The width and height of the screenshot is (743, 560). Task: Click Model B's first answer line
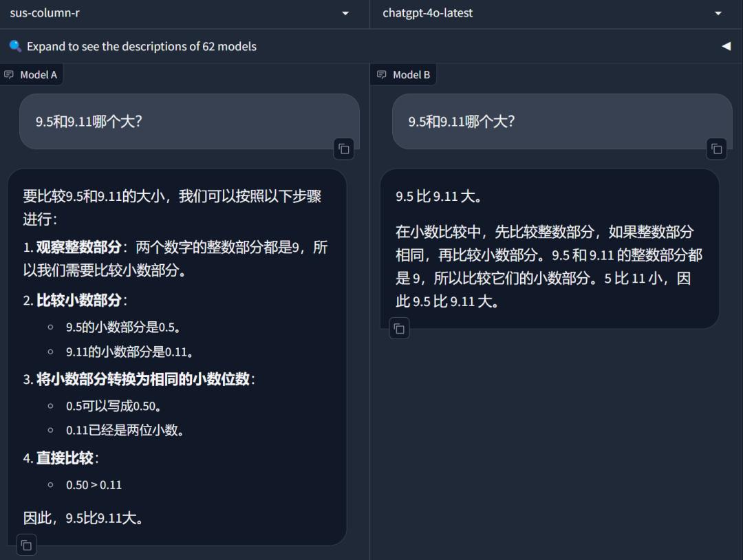point(439,196)
